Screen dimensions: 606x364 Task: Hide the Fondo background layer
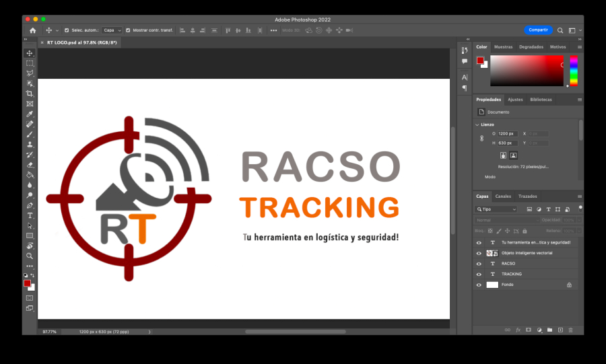click(x=479, y=285)
